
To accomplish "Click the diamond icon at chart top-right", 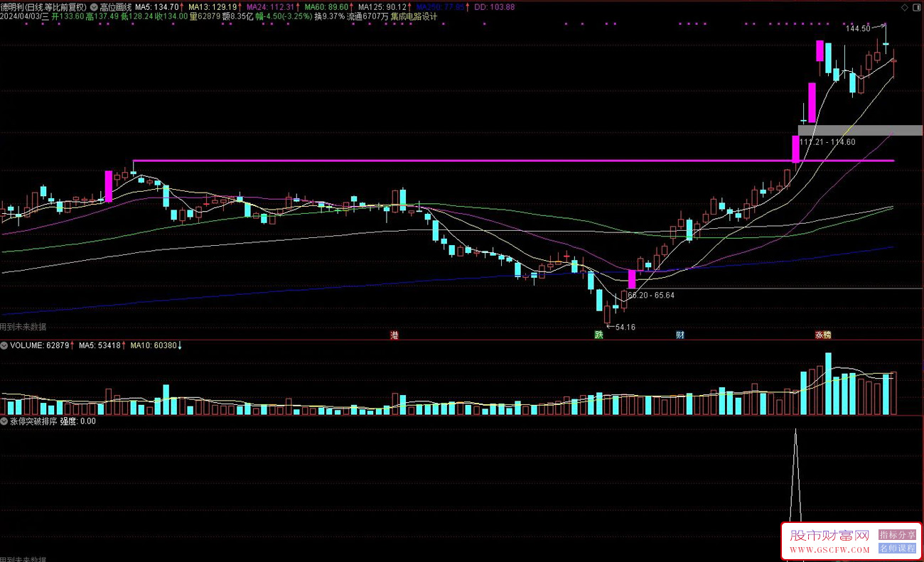I will click(x=904, y=7).
